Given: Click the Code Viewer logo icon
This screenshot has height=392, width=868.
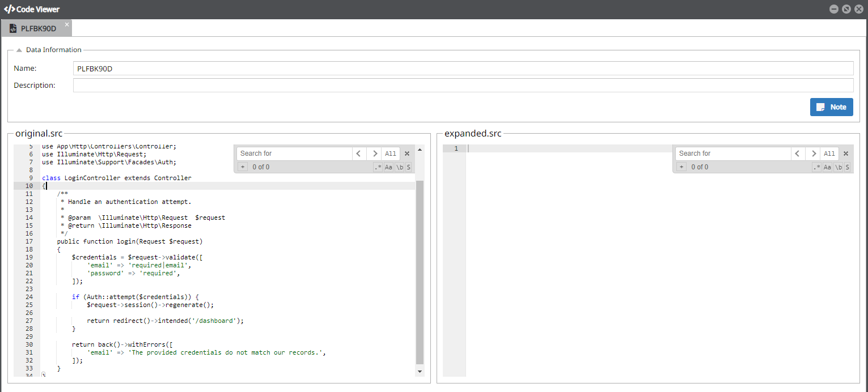Looking at the screenshot, I should (9, 9).
